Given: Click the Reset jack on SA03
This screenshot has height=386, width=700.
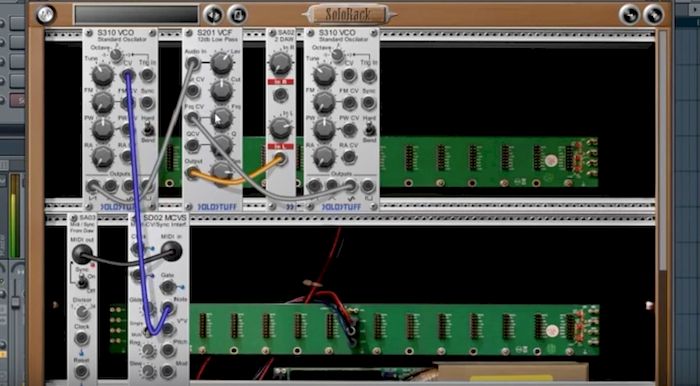Looking at the screenshot, I should click(81, 371).
